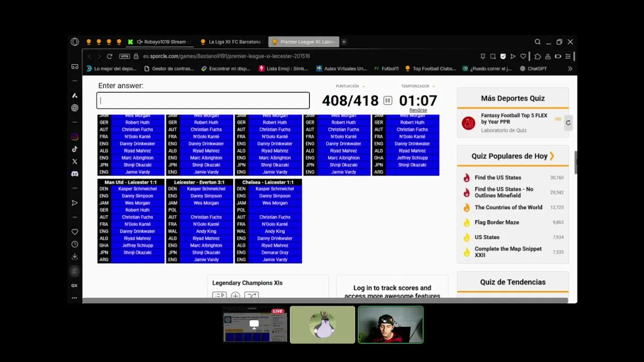The width and height of the screenshot is (644, 362).
Task: Select the Premier League XI: Leicester tab
Action: [x=304, y=42]
